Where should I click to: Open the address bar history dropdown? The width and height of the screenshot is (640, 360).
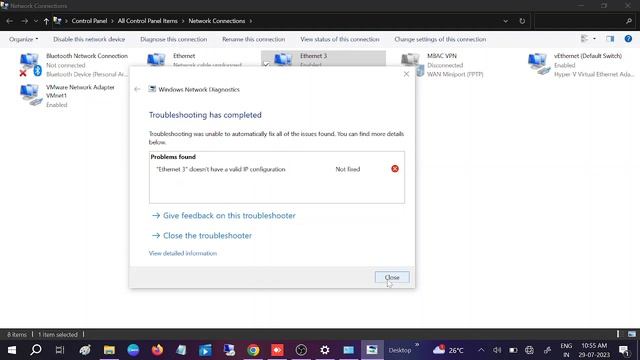tap(506, 21)
